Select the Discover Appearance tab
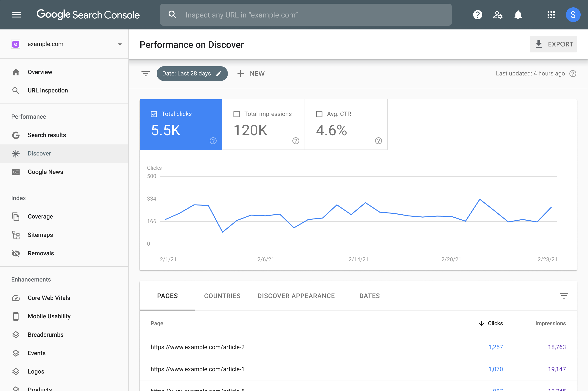This screenshot has height=391, width=588. click(x=296, y=296)
